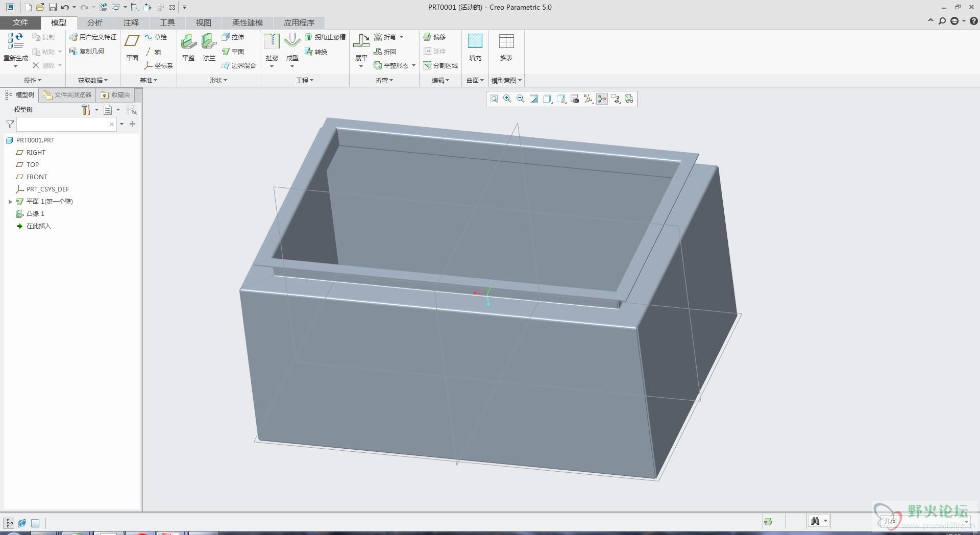This screenshot has width=980, height=535.
Task: Open Saved Orientations cube icon
Action: (x=561, y=99)
